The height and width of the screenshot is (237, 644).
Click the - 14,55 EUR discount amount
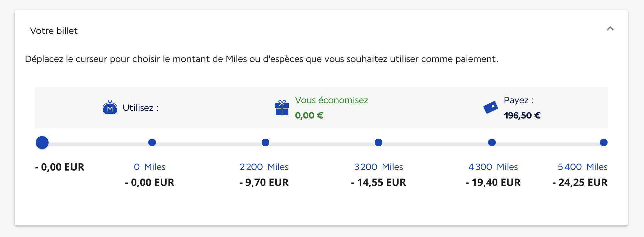[x=378, y=182]
